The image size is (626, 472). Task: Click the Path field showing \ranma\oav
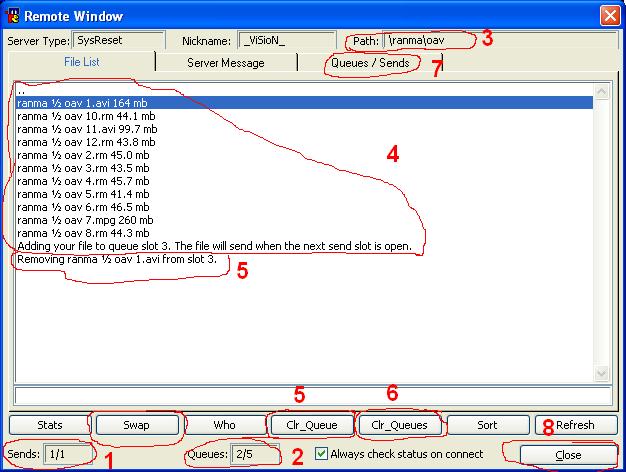(501, 40)
